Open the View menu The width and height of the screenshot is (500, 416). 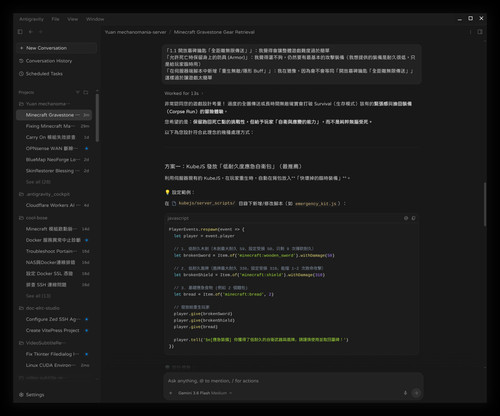coord(73,19)
